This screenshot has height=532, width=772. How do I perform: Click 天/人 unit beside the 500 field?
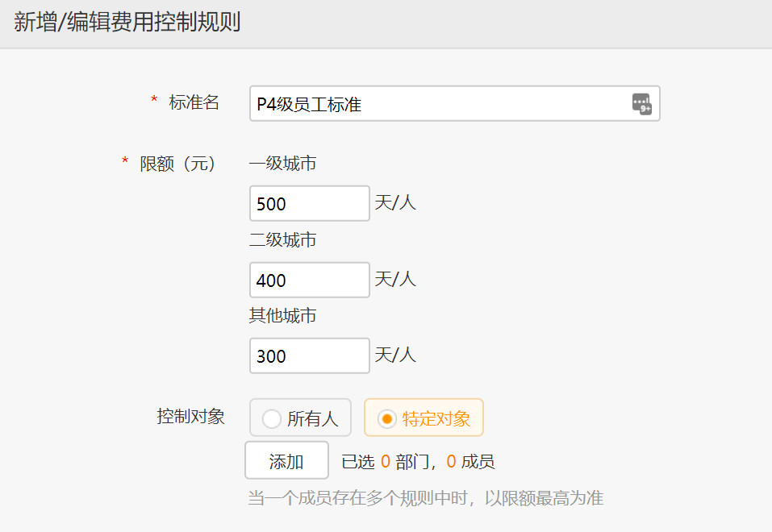395,202
